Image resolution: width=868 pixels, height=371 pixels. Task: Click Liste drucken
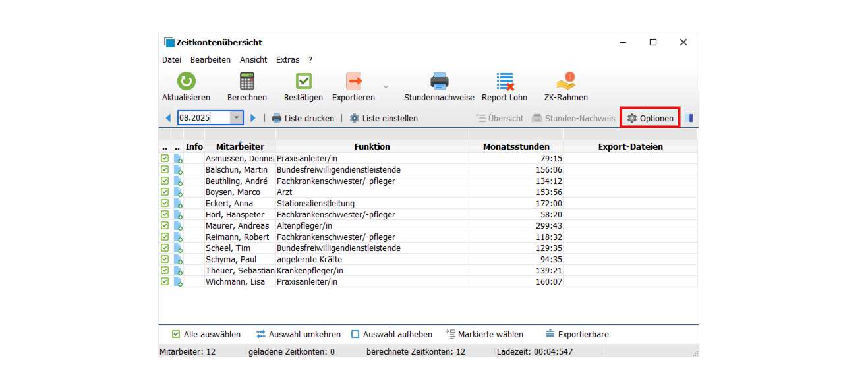pyautogui.click(x=303, y=119)
